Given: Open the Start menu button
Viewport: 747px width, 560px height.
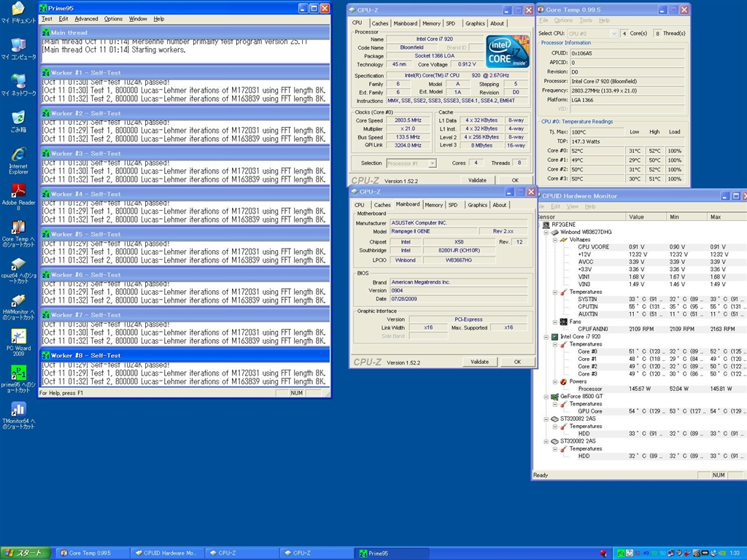Looking at the screenshot, I should [x=26, y=553].
